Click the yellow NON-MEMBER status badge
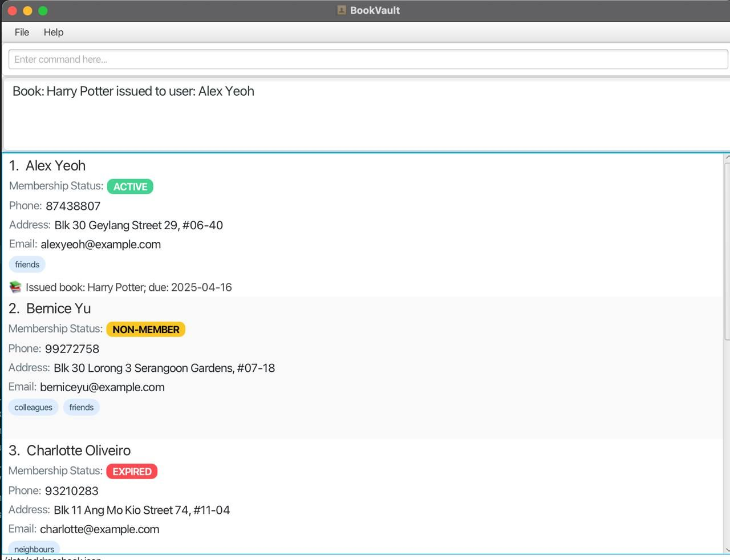 [x=145, y=330]
